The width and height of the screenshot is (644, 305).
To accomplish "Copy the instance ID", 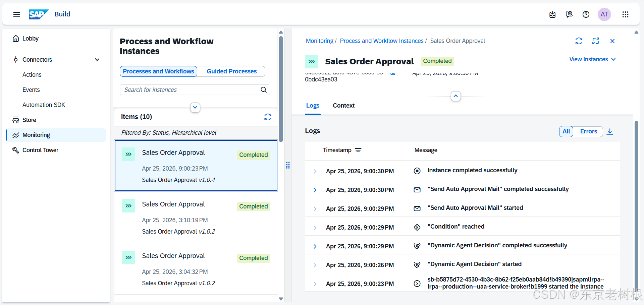I will [x=393, y=73].
